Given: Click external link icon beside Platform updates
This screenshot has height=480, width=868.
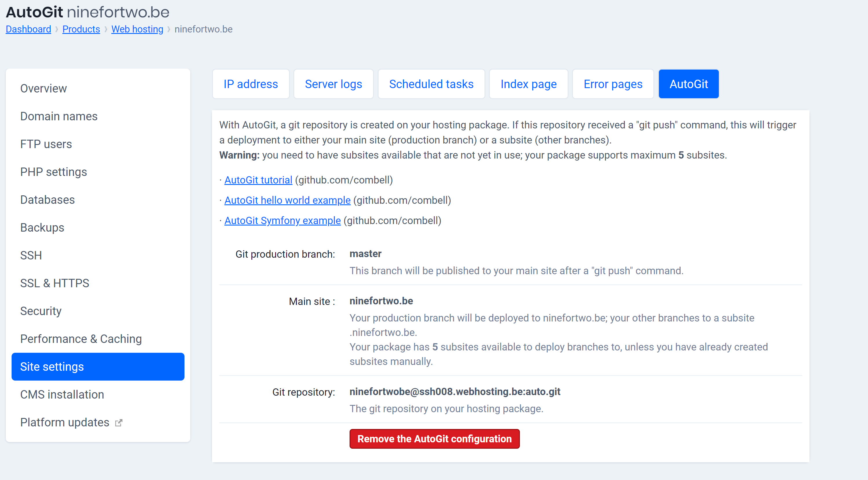Looking at the screenshot, I should (x=119, y=423).
